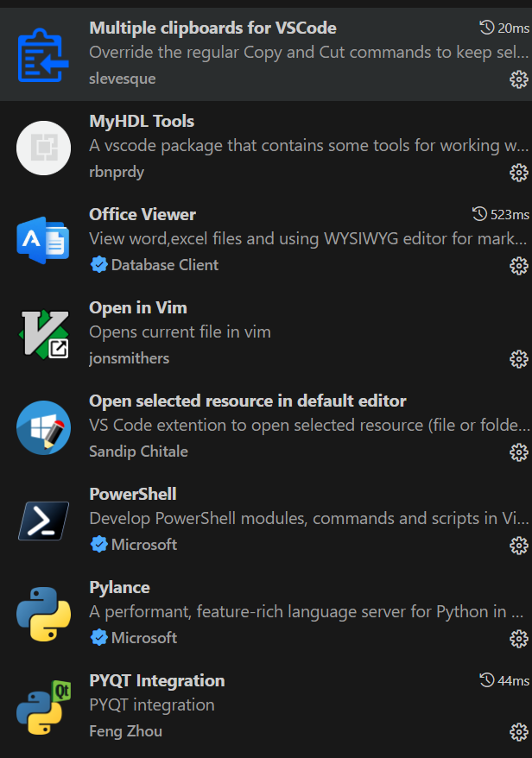Click the 44ms activation time text
The image size is (532, 758).
point(514,680)
